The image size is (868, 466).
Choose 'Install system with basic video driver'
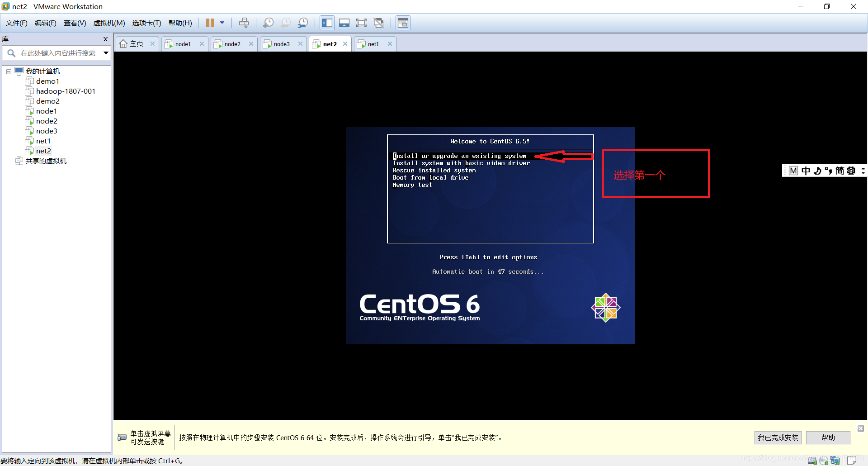click(x=461, y=163)
